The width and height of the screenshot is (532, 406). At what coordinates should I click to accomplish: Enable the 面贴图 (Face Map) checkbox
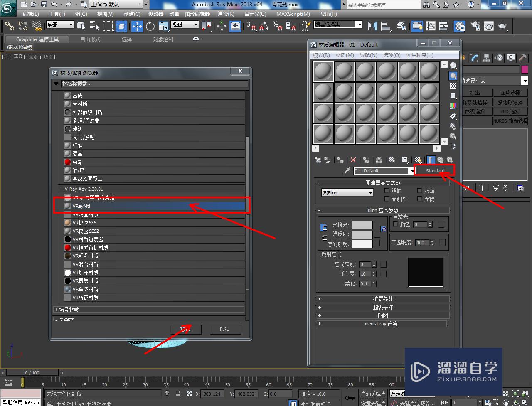(x=387, y=199)
